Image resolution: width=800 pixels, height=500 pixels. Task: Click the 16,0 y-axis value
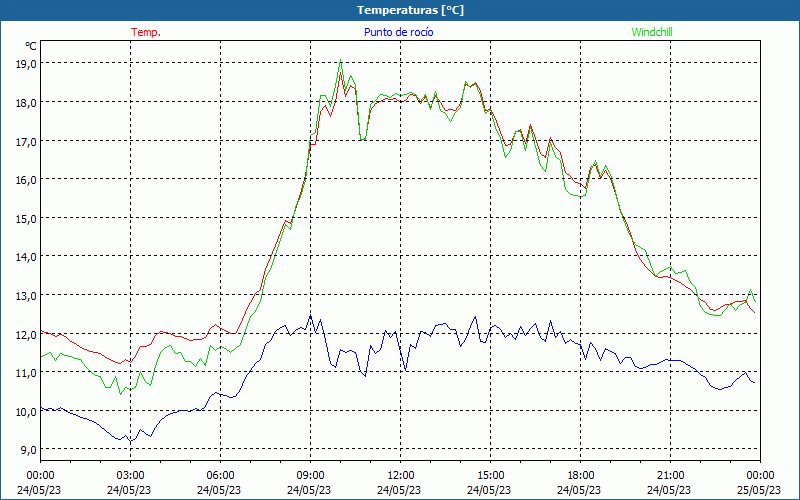tap(26, 180)
